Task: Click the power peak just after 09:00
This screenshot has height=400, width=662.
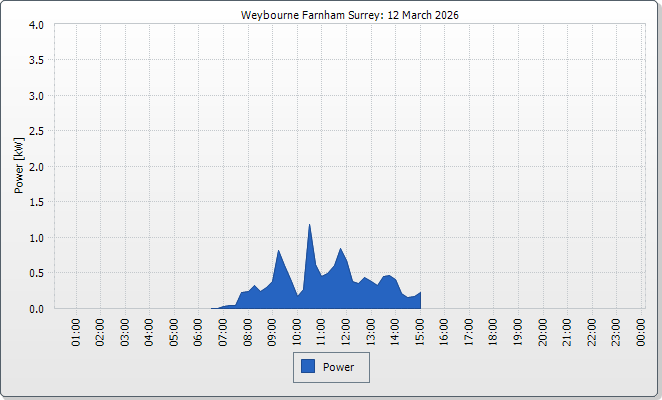Action: [279, 251]
